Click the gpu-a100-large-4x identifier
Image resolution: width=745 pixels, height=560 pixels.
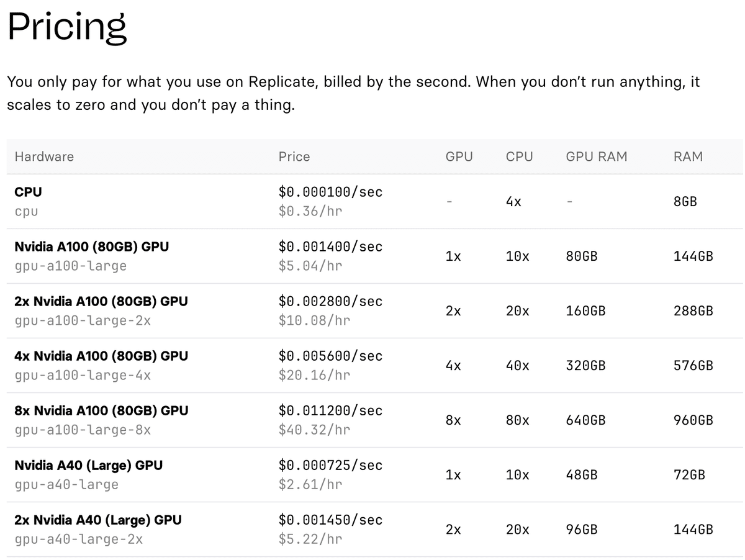[x=83, y=376]
